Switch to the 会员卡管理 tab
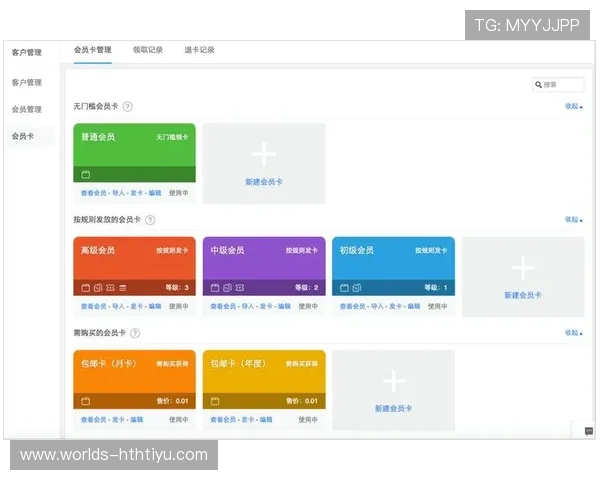The image size is (600, 480). coord(93,50)
